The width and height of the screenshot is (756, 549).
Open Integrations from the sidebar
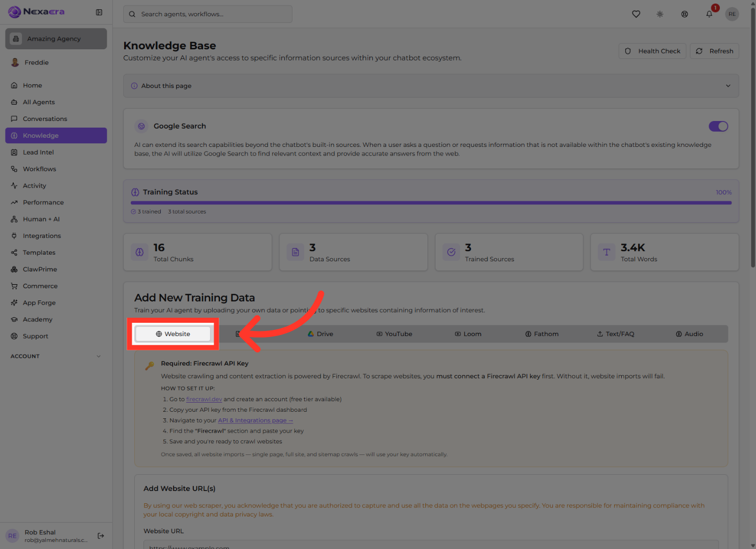(56, 236)
